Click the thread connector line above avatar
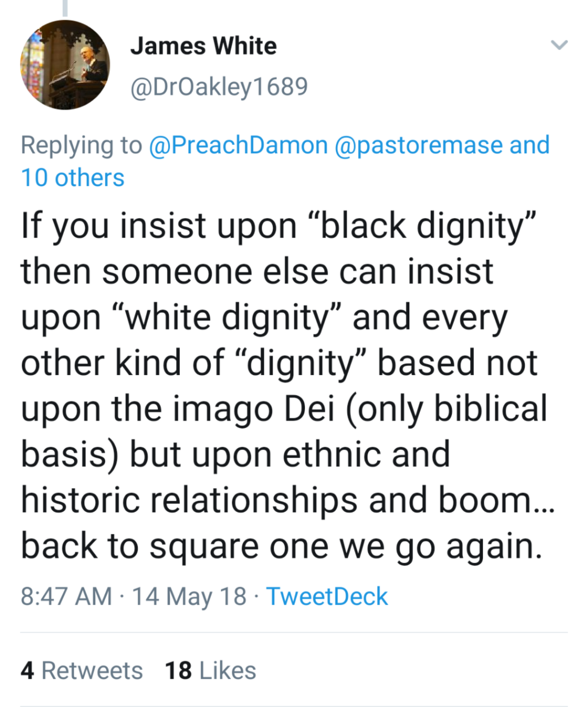 [x=65, y=8]
